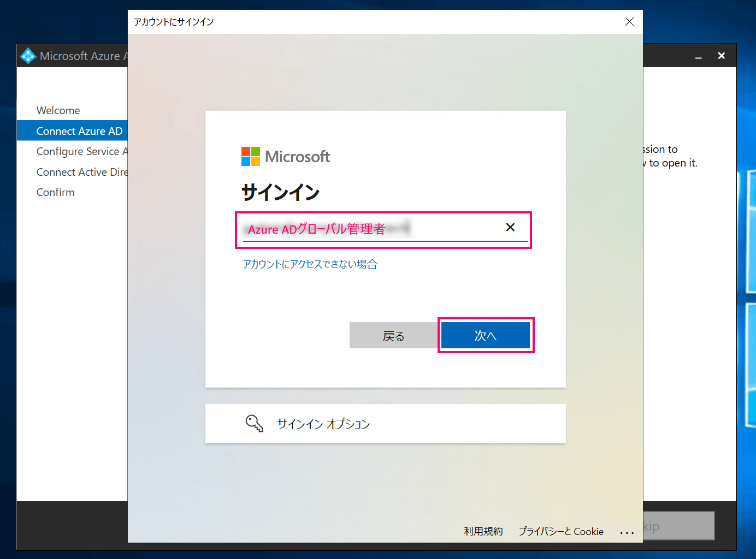Minimize the Microsoft Azure window
The height and width of the screenshot is (559, 756).
click(x=698, y=55)
